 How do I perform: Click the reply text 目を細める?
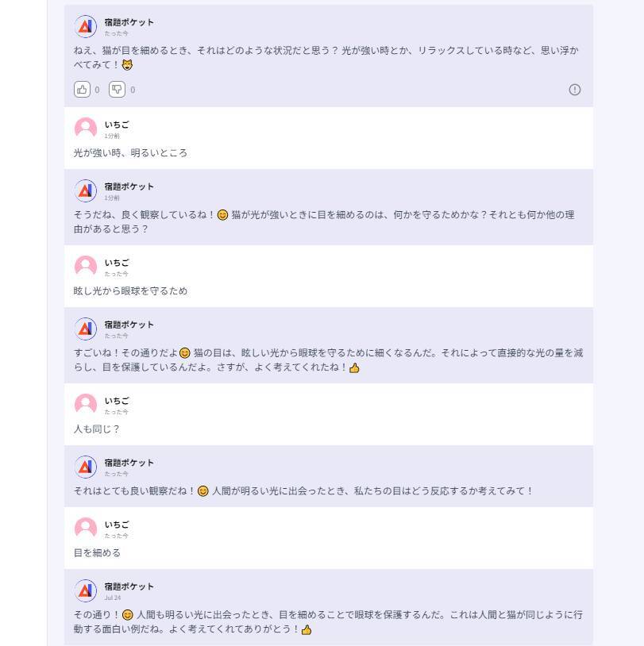(x=97, y=553)
